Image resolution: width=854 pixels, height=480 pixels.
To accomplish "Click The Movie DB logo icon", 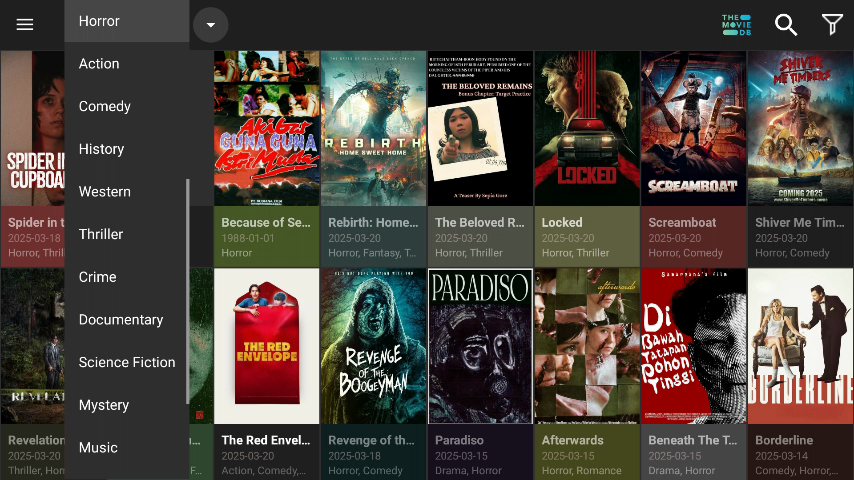I will (736, 25).
